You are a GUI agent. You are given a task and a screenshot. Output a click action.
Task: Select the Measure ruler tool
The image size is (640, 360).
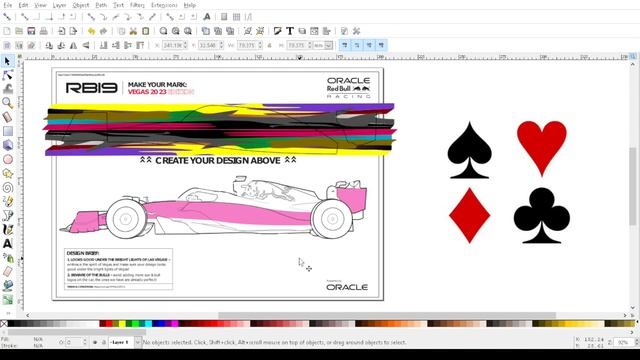pyautogui.click(x=7, y=117)
